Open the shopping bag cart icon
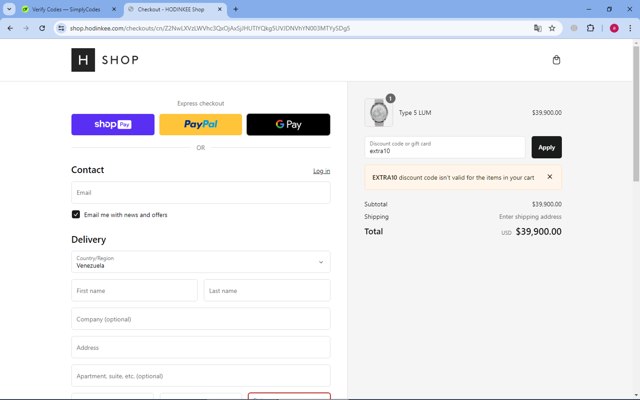 556,60
